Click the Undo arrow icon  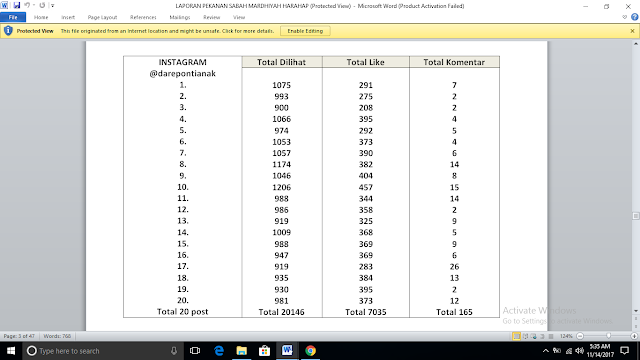pos(27,5)
